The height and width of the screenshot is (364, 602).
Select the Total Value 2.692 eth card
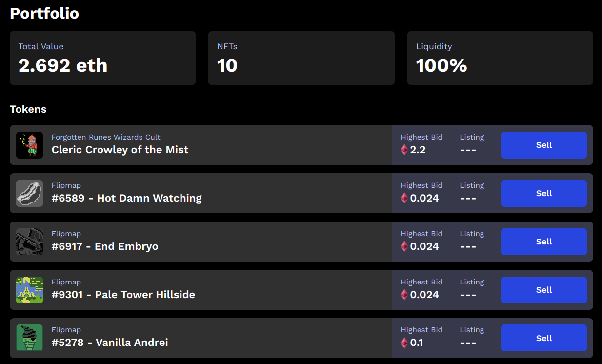(x=102, y=58)
